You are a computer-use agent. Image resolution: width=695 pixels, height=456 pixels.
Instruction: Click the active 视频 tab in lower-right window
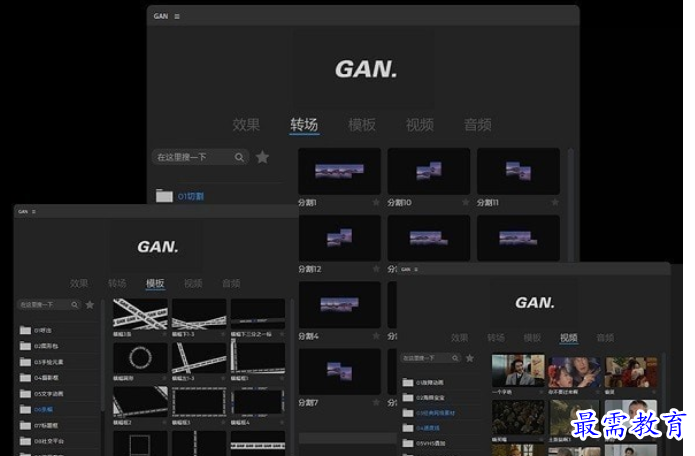click(569, 338)
